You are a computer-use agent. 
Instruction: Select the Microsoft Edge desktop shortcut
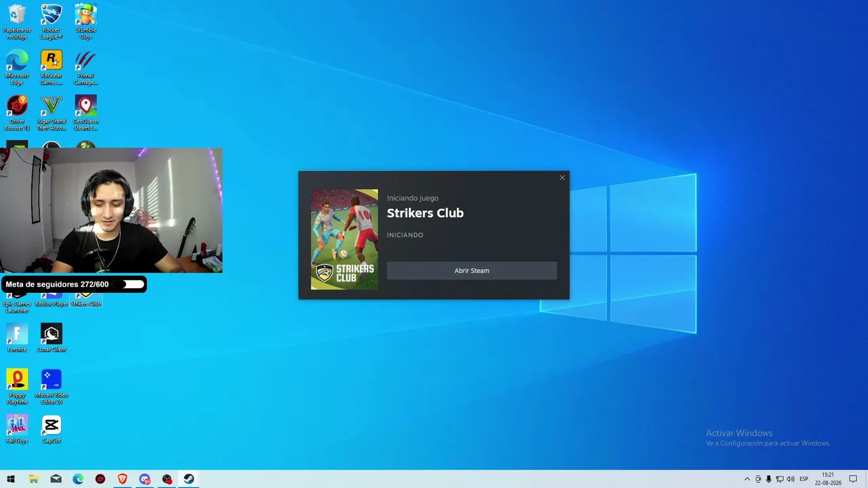click(x=17, y=67)
